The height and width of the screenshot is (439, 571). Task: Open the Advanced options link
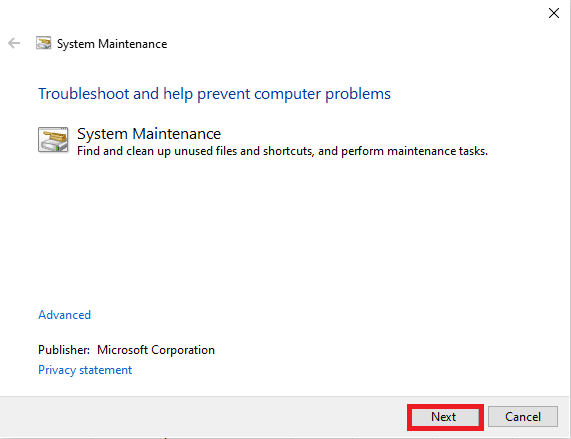pos(64,315)
